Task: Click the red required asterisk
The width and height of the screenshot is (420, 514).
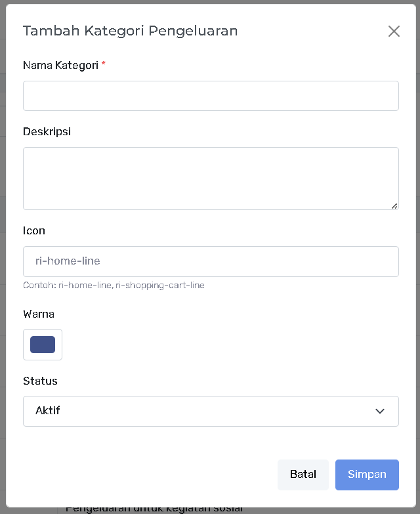Action: click(x=104, y=64)
